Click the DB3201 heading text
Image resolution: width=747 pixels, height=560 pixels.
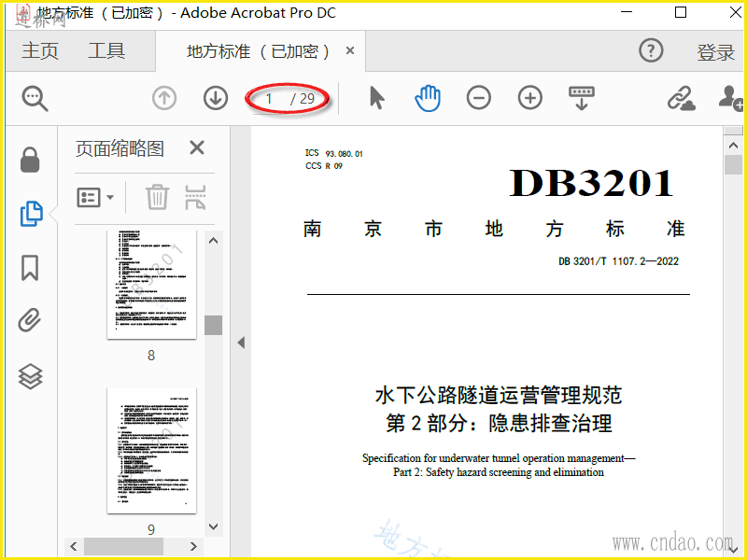[592, 183]
